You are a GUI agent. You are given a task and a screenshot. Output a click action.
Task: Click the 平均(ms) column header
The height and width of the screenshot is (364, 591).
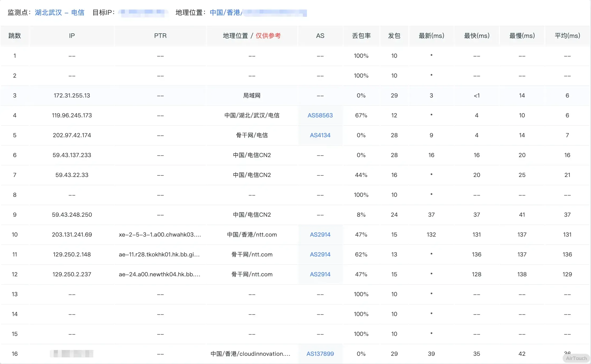pyautogui.click(x=567, y=35)
